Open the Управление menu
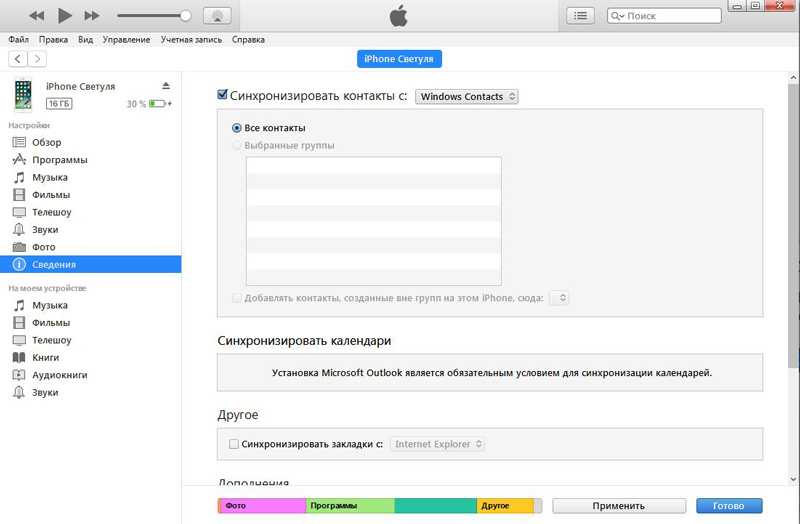 pos(126,39)
